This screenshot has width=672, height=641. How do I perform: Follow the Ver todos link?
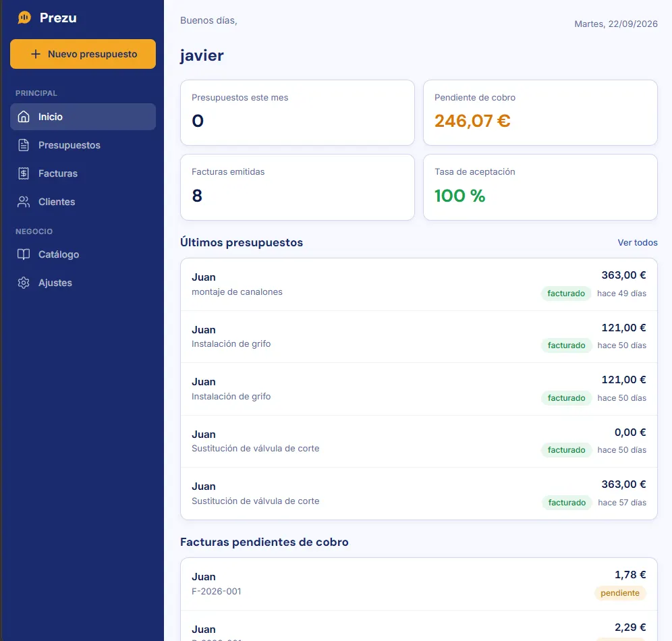coord(638,242)
